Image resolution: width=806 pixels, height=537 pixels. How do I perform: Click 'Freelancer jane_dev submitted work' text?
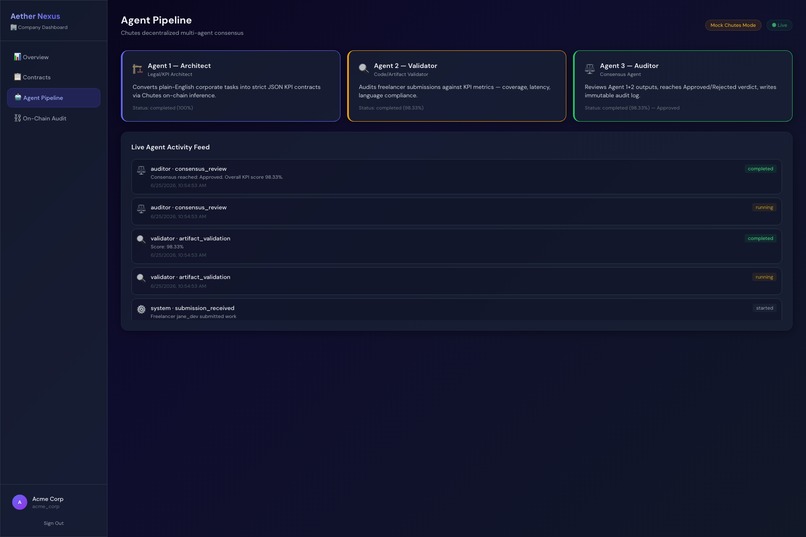(x=193, y=317)
